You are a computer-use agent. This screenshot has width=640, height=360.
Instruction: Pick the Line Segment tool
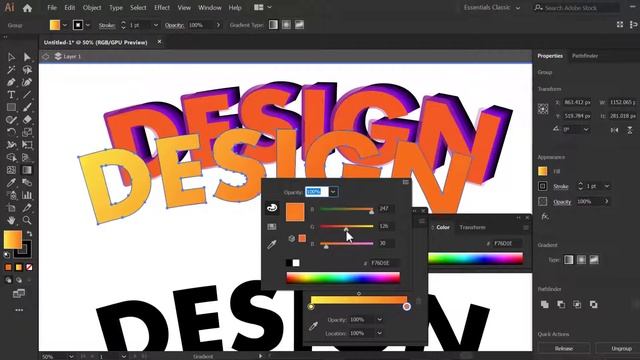(27, 95)
